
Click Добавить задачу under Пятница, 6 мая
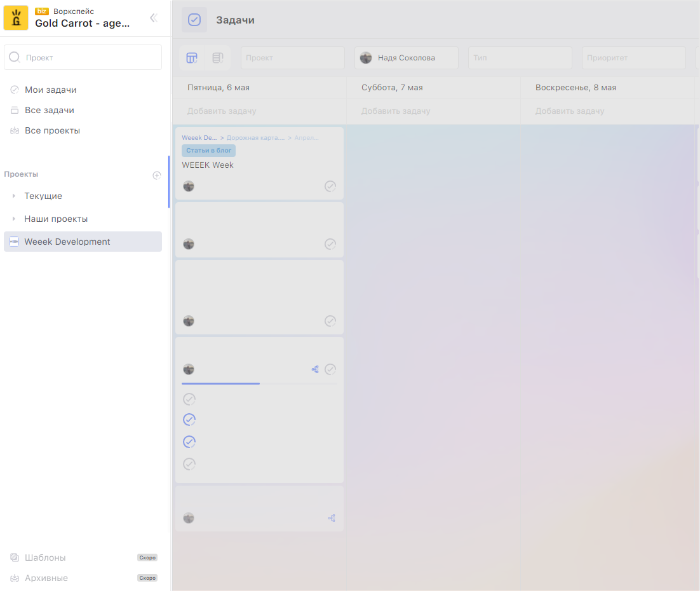click(222, 111)
